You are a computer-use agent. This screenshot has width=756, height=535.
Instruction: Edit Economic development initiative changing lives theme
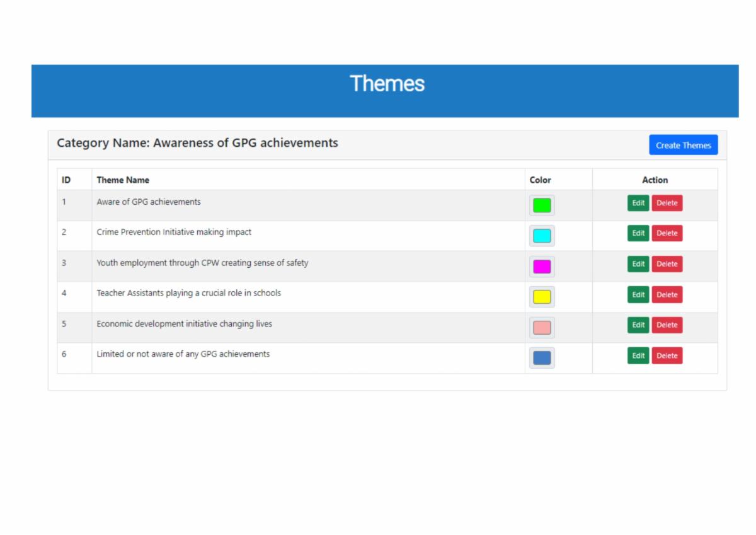coord(638,325)
